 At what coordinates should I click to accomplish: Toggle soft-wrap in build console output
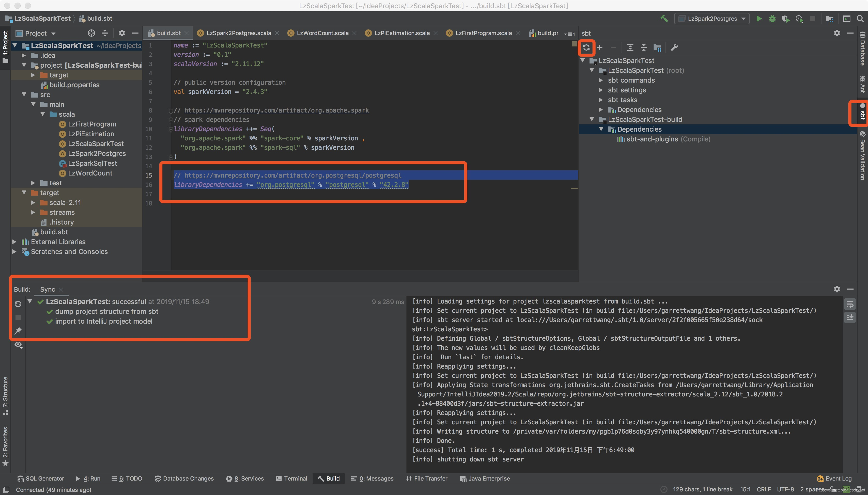tap(850, 304)
